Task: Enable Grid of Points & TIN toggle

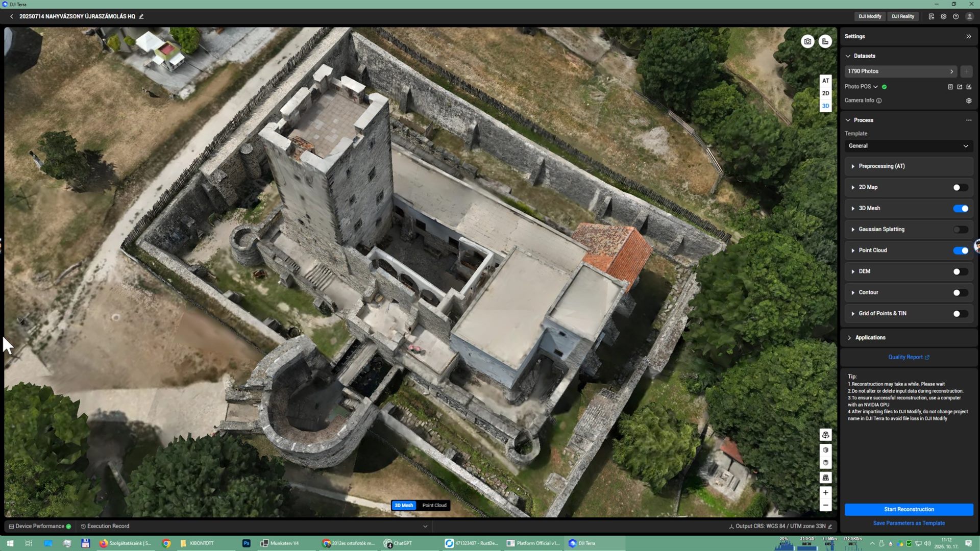Action: click(960, 314)
